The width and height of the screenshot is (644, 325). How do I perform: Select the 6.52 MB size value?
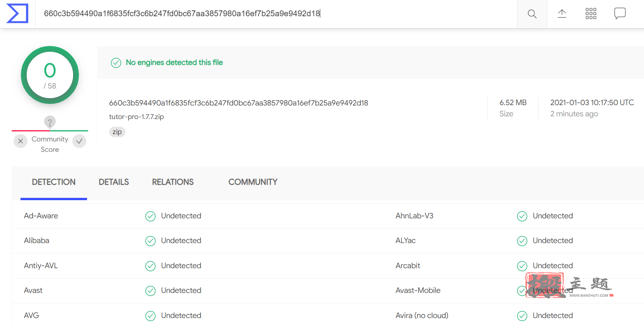pyautogui.click(x=513, y=102)
